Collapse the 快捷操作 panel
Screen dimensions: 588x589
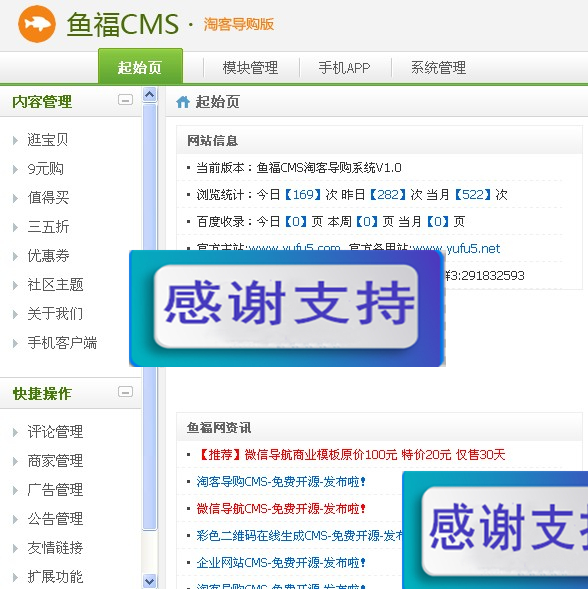[x=125, y=392]
